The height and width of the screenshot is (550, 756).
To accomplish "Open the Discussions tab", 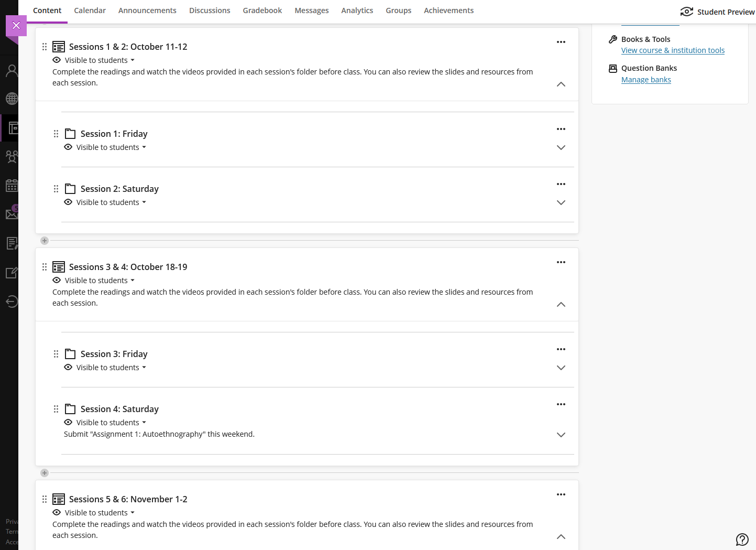I will [x=210, y=10].
